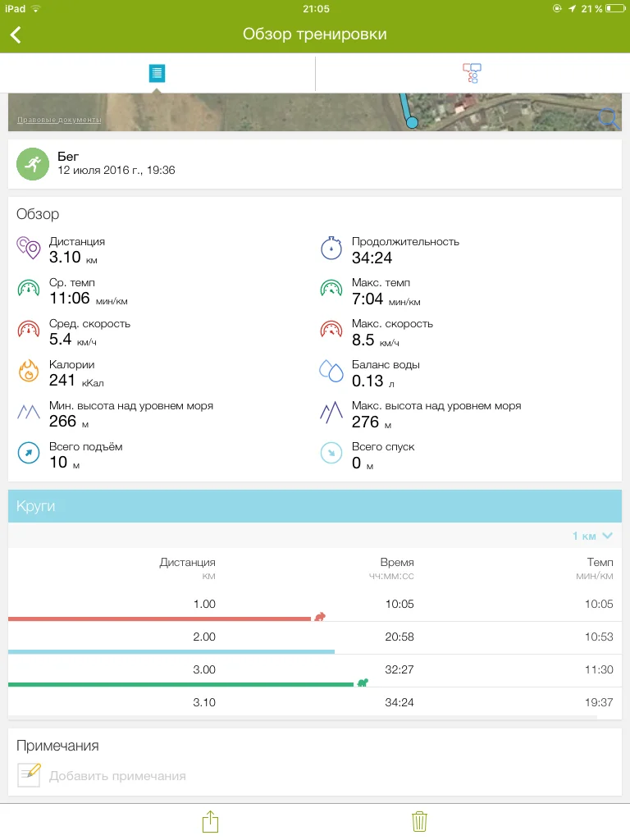Tap the average pace value '11:06'
The width and height of the screenshot is (630, 840).
pos(70,298)
